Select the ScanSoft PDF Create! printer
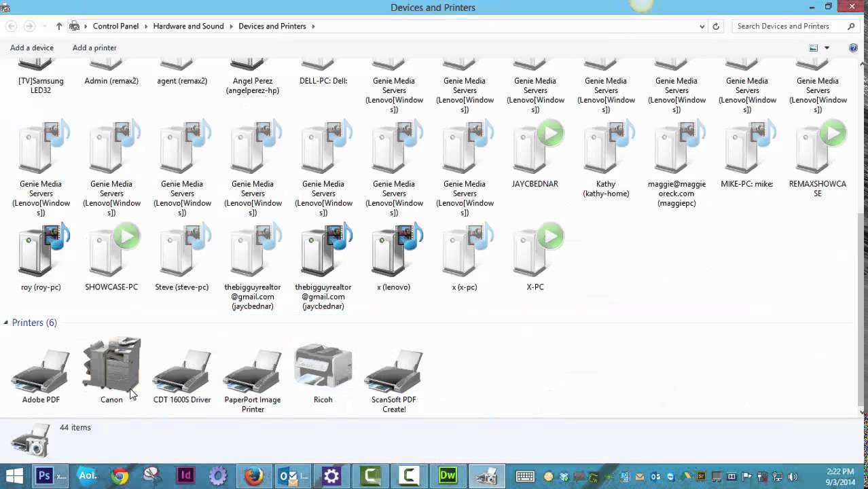The width and height of the screenshot is (868, 489). click(x=394, y=380)
